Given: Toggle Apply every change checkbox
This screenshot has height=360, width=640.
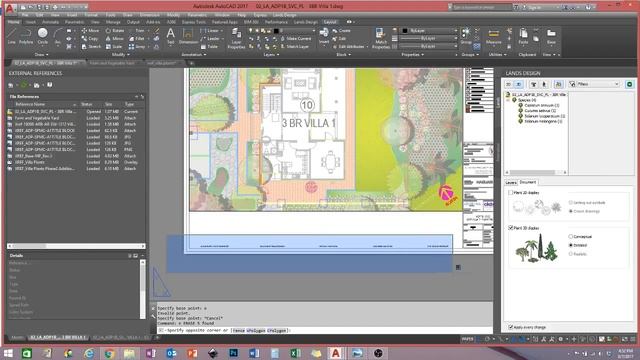Looking at the screenshot, I should tap(511, 327).
